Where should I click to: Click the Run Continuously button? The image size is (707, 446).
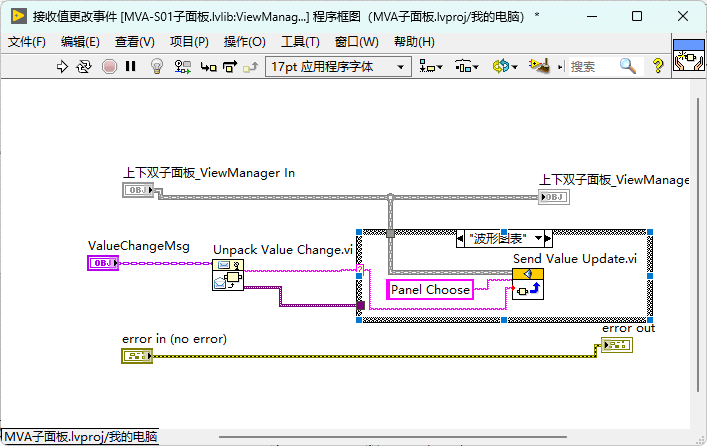(x=83, y=67)
